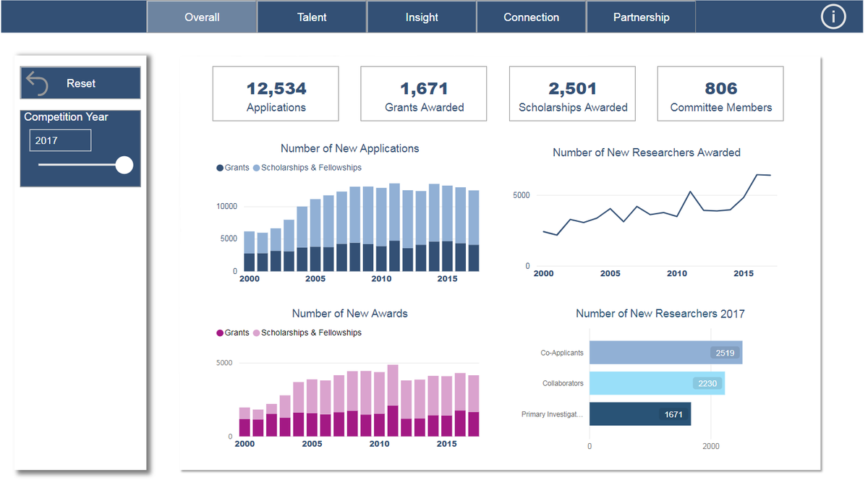
Task: Go to the Insight tab
Action: click(422, 17)
